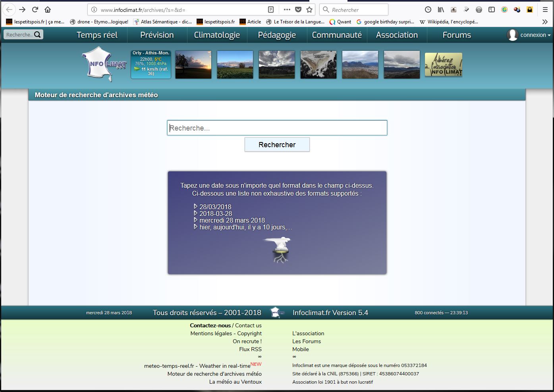Open the drone Etymologique bookmark
The image size is (554, 392).
(99, 22)
